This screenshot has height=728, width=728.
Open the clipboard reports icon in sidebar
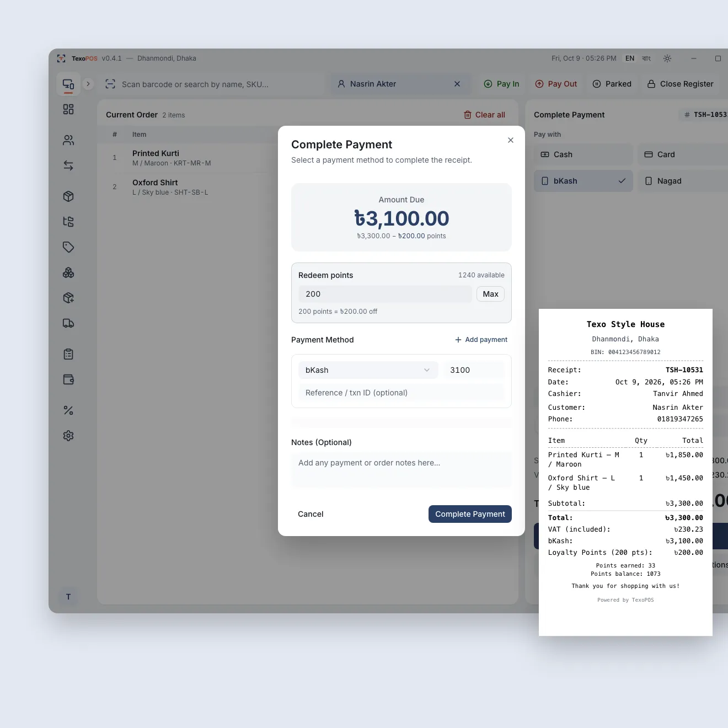coord(68,354)
